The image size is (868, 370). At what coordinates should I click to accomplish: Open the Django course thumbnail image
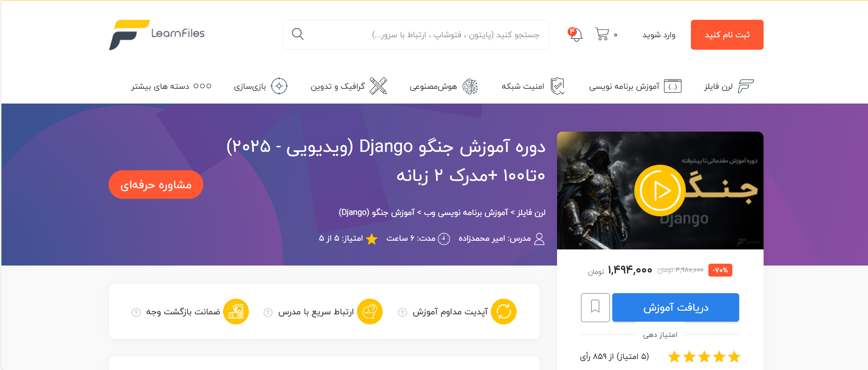point(660,191)
